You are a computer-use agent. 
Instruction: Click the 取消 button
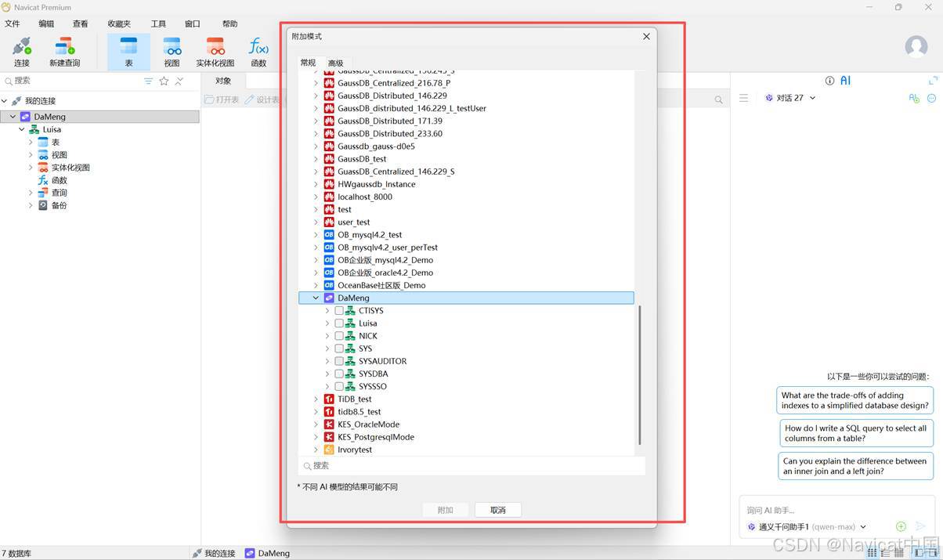(x=498, y=510)
